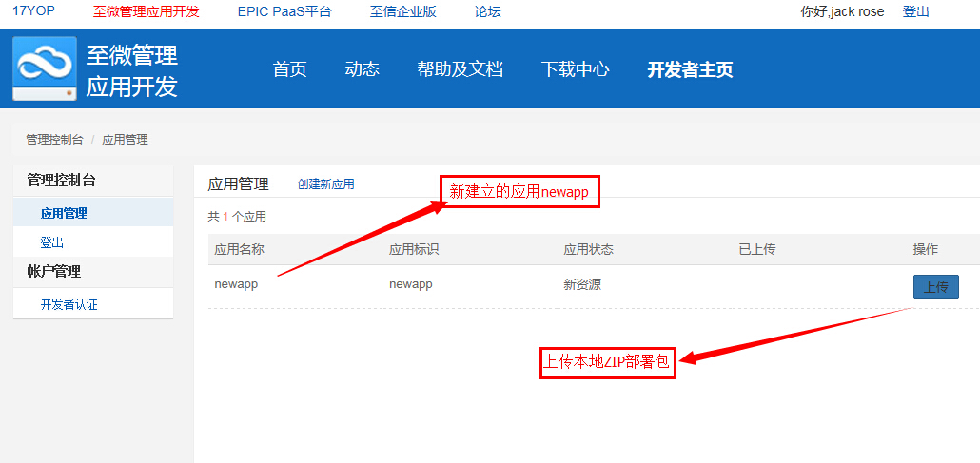Click newapp in the 应用名称 column
980x463 pixels.
[x=236, y=283]
